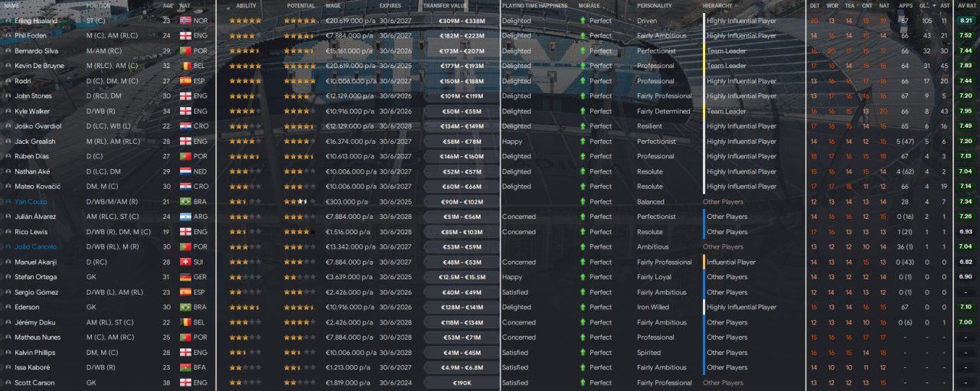980x391 pixels.
Task: Click Kalvin Phillips's Spirited personality
Action: click(648, 353)
